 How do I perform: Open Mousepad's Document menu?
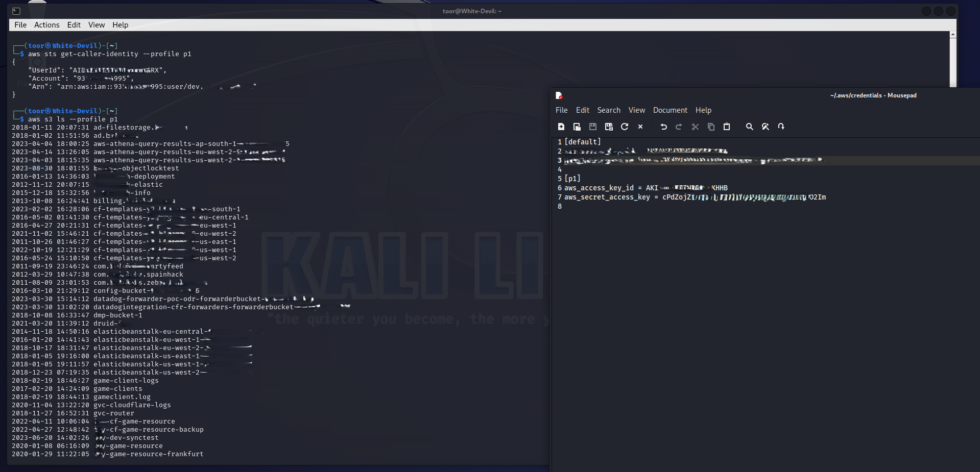pos(670,110)
